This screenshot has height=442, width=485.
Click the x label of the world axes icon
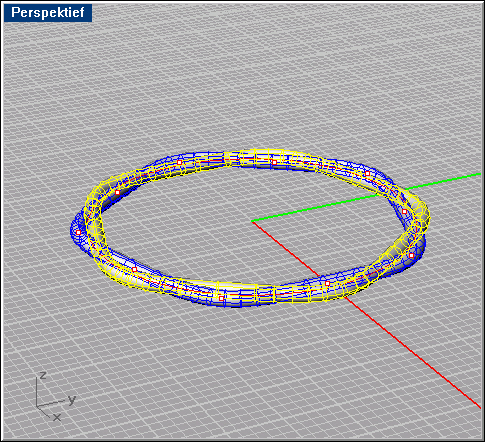(x=57, y=417)
